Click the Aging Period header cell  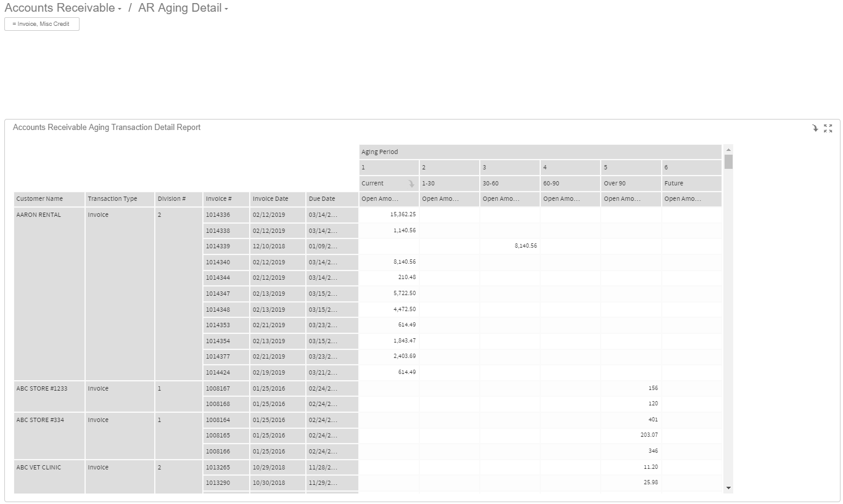[540, 152]
